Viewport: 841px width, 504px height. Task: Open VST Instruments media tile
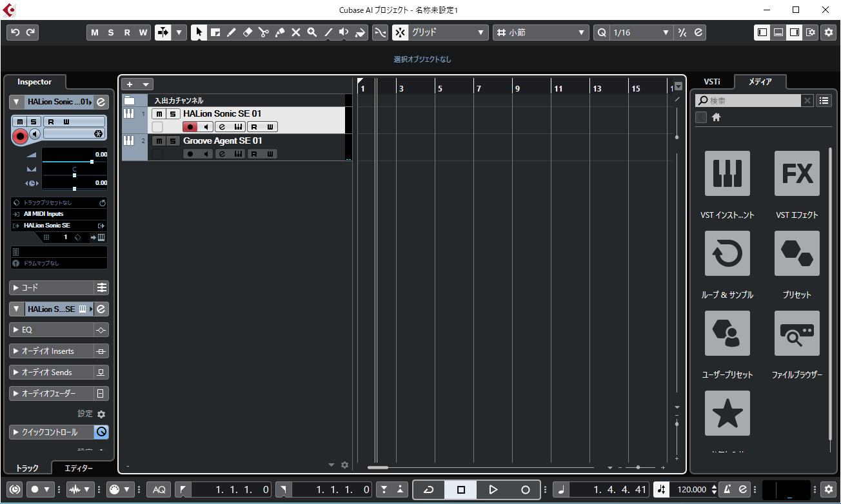[x=727, y=173]
